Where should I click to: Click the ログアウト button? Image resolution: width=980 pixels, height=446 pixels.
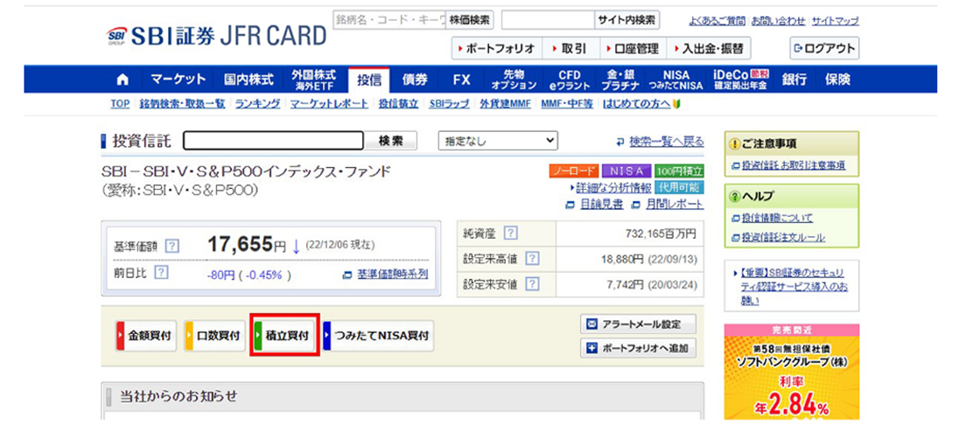point(824,48)
